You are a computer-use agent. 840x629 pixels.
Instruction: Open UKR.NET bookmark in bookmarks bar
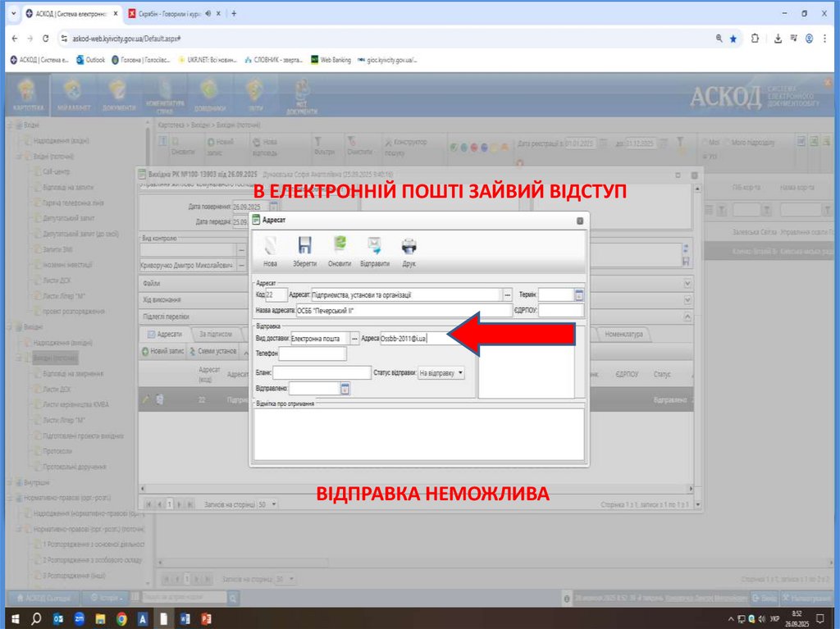208,60
